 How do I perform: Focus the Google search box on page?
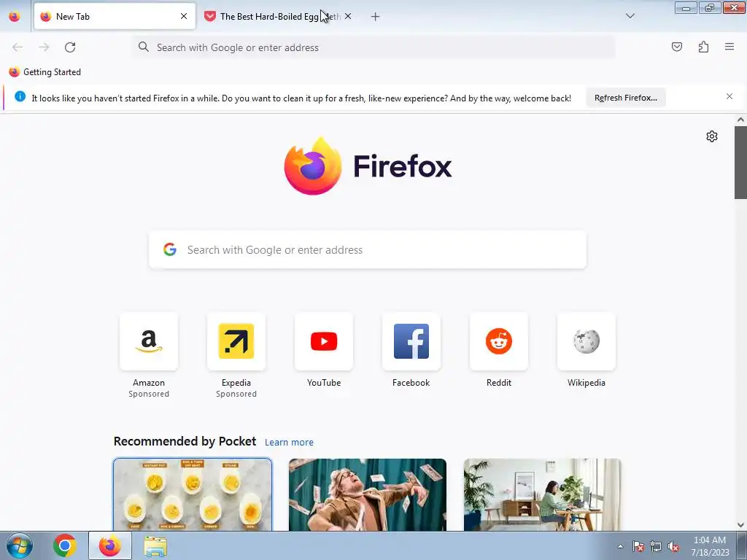368,250
